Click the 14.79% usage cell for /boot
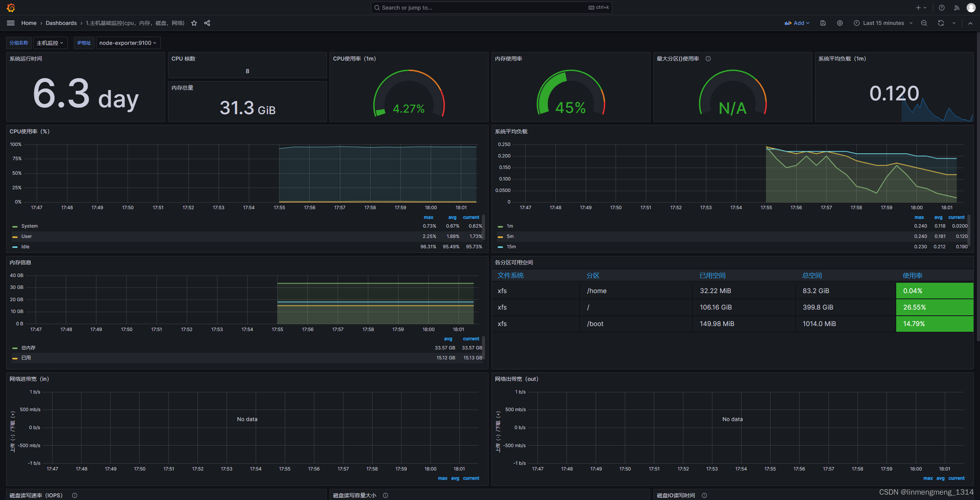Image resolution: width=980 pixels, height=500 pixels. click(x=934, y=324)
